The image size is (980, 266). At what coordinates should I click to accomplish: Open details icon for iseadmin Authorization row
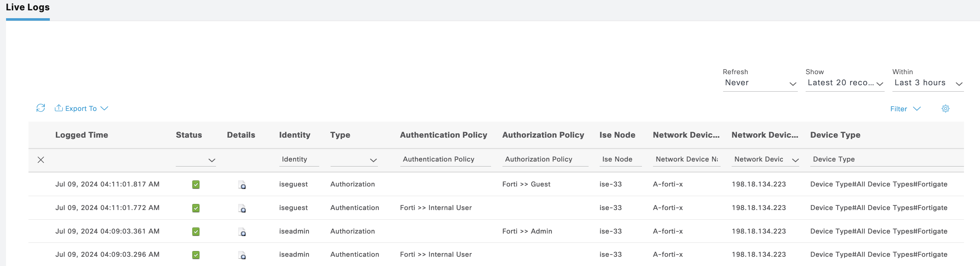point(242,232)
